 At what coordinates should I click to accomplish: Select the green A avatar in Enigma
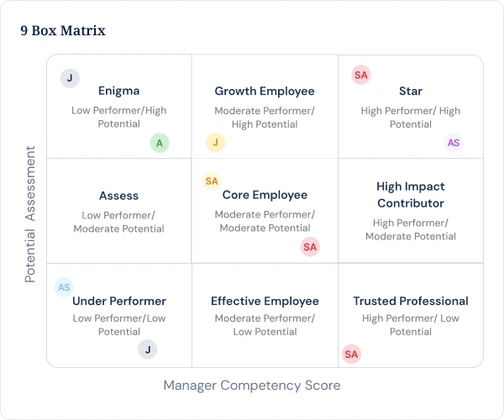[x=160, y=143]
